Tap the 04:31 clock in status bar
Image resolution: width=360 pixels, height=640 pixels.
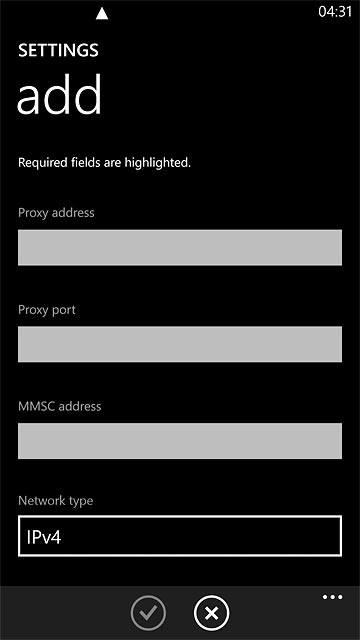pyautogui.click(x=335, y=11)
